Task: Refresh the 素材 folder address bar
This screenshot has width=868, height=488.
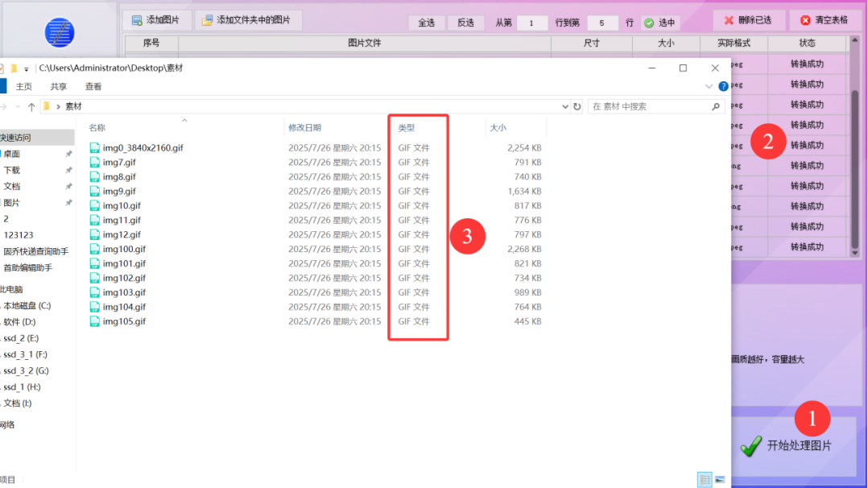Action: tap(577, 106)
